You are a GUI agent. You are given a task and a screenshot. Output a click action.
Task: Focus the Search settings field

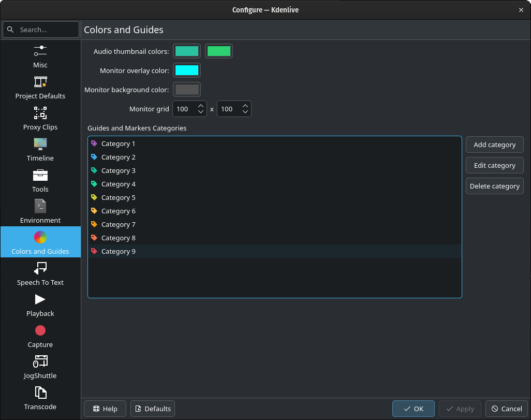(x=41, y=30)
